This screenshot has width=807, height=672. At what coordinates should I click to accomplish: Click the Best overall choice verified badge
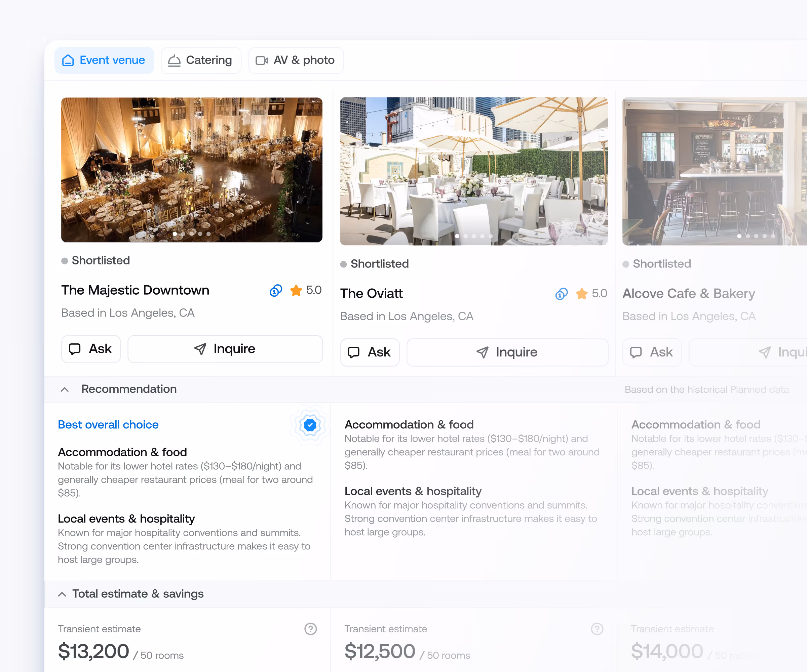pyautogui.click(x=310, y=425)
